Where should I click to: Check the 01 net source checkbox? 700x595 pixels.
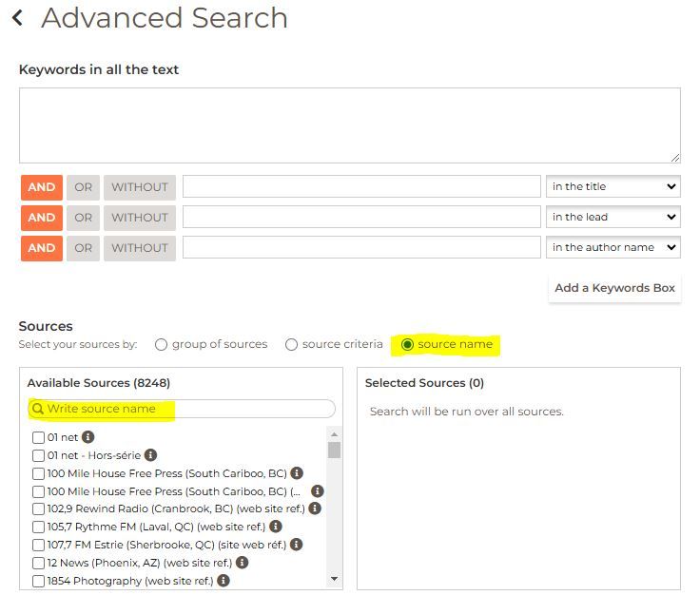[x=39, y=438]
